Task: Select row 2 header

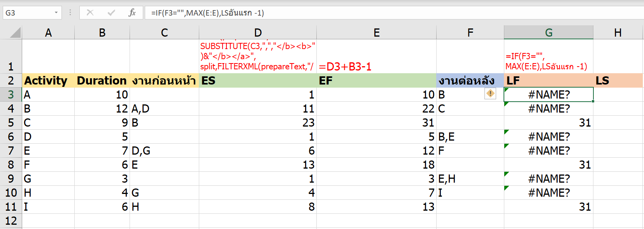Action: point(11,81)
